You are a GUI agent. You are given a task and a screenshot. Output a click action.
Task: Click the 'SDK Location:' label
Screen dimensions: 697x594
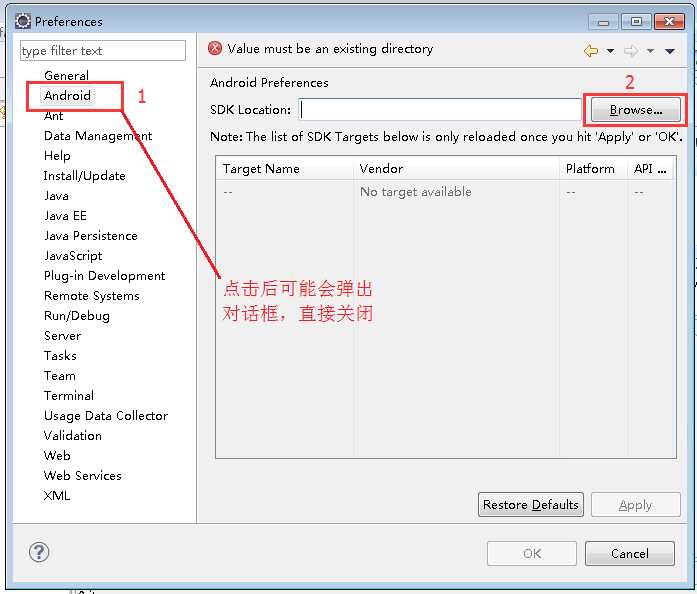(x=250, y=110)
